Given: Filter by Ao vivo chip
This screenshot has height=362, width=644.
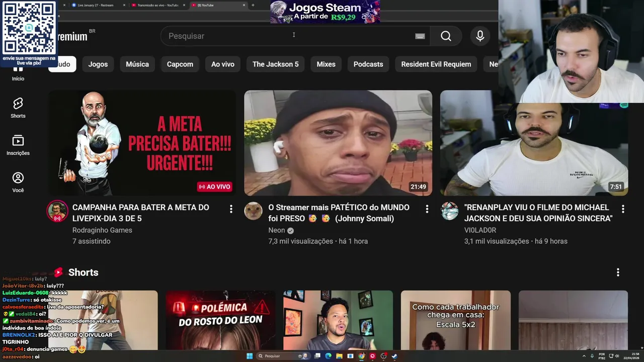Looking at the screenshot, I should [x=223, y=64].
